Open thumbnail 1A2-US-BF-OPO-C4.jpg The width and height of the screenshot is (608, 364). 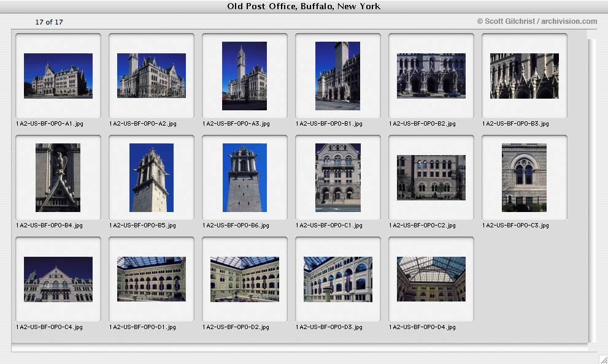58,279
